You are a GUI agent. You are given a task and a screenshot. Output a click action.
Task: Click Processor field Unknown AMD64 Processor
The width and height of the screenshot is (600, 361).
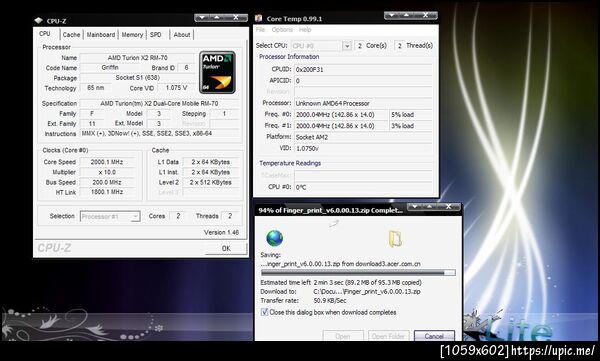pos(363,103)
